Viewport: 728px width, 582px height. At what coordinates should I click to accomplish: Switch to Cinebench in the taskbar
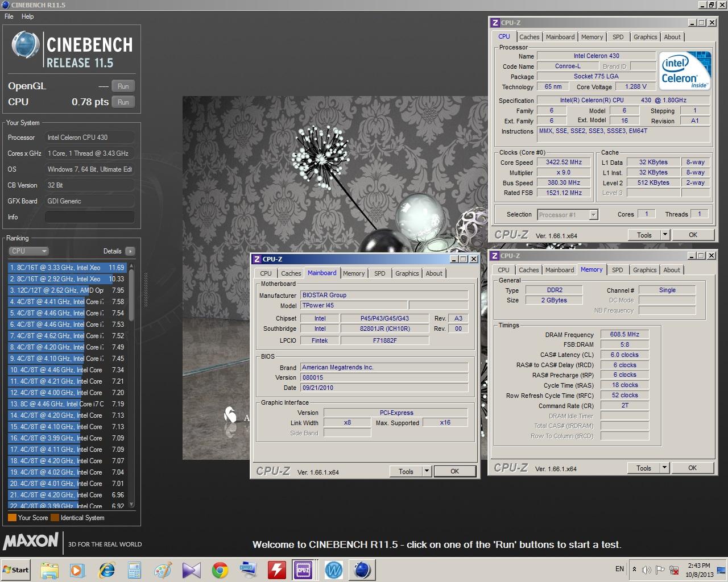[x=362, y=569]
